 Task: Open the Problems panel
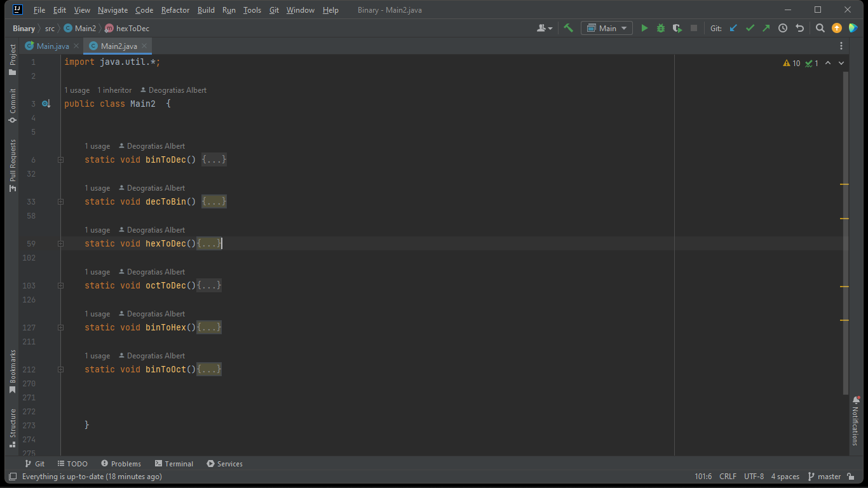(x=121, y=463)
